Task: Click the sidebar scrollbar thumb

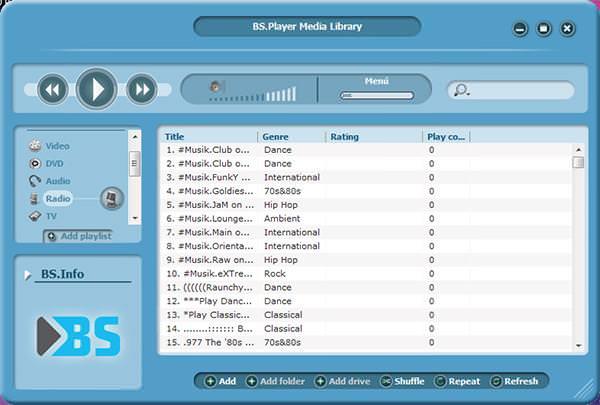Action: 134,164
